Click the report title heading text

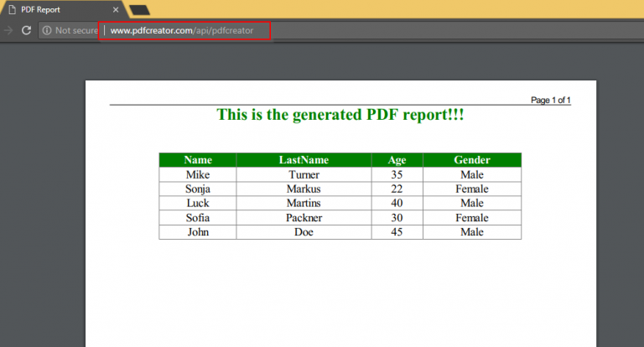[x=340, y=115]
